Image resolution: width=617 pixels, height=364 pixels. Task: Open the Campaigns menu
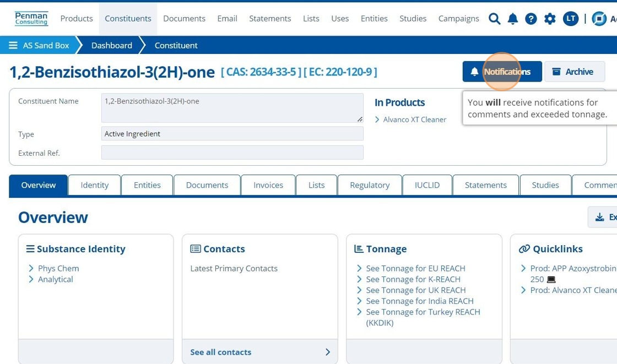coord(459,19)
